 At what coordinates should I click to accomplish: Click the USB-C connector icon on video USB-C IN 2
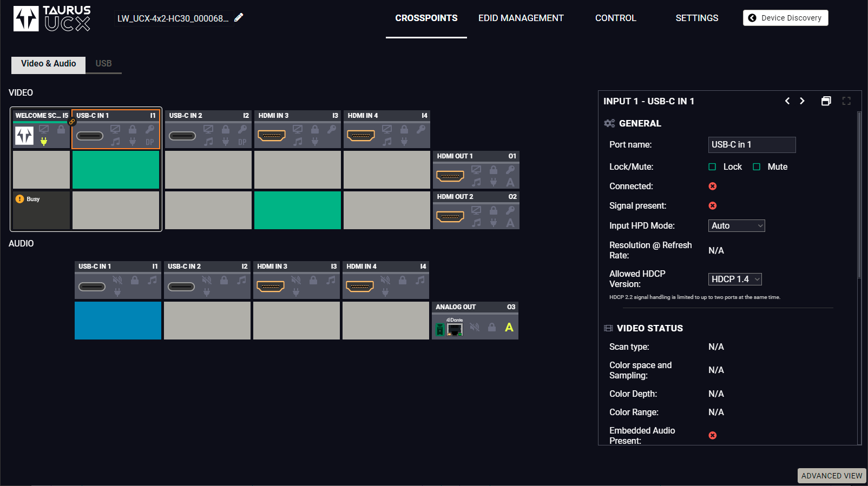(182, 136)
